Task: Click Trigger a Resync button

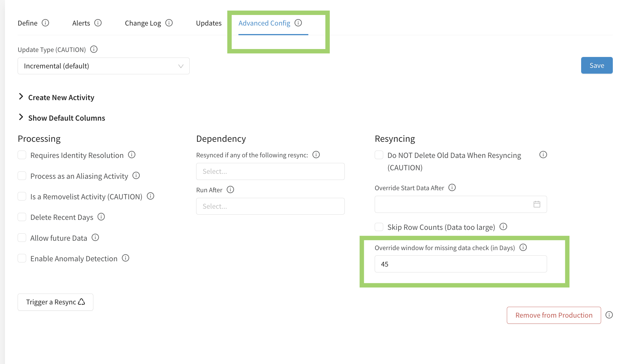Action: 55,302
